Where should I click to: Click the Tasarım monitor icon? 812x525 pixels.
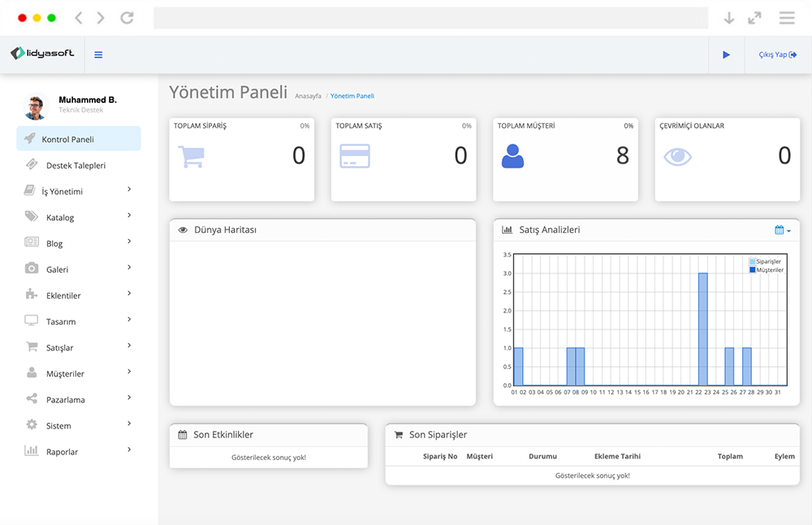(x=32, y=321)
